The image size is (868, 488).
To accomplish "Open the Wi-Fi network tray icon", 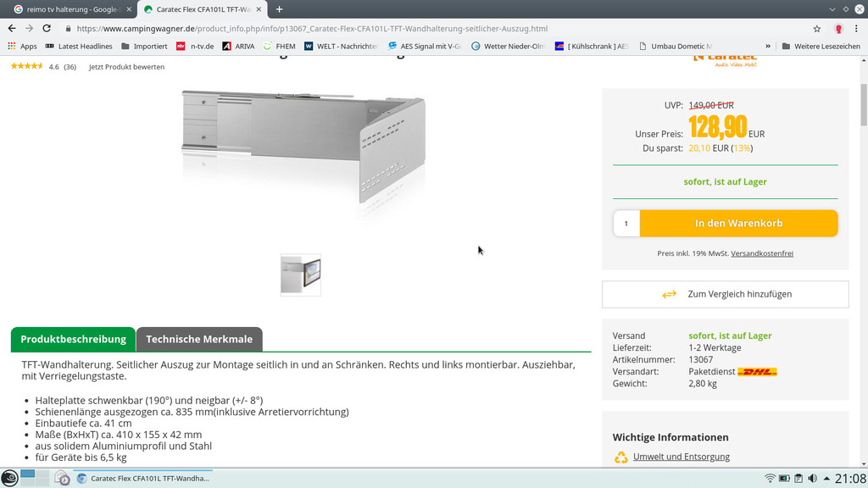I will (x=770, y=478).
